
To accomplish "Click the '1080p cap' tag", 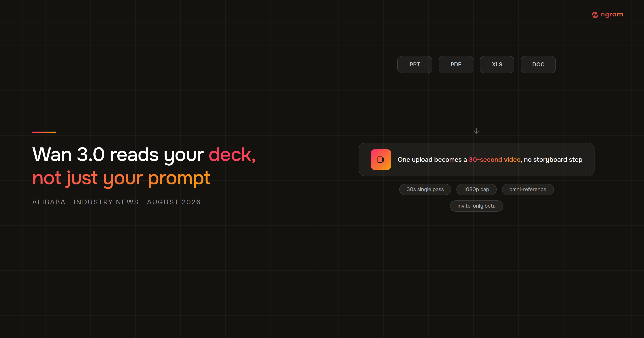I will pos(476,190).
